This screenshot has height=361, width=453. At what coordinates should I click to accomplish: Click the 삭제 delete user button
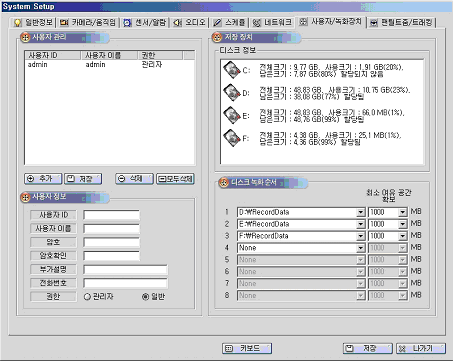pos(134,179)
